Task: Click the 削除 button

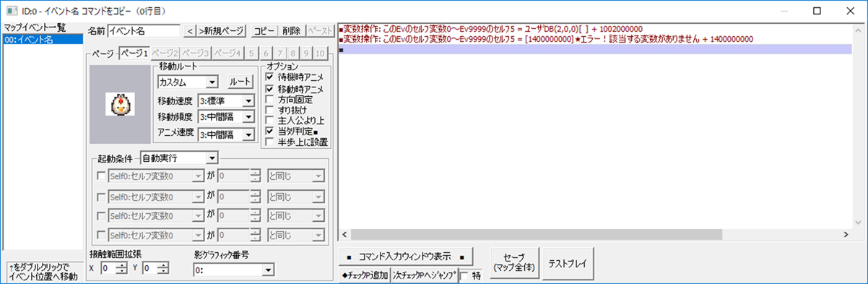Action: click(292, 31)
